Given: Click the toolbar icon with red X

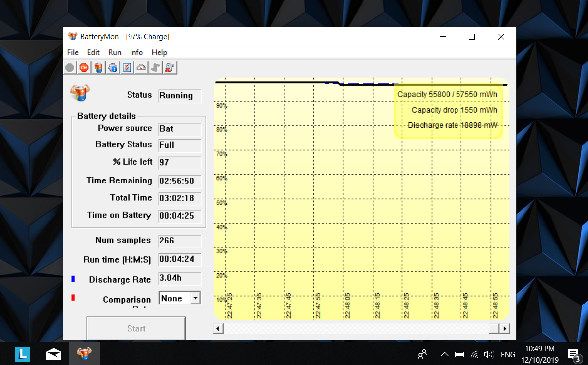Looking at the screenshot, I should point(170,68).
